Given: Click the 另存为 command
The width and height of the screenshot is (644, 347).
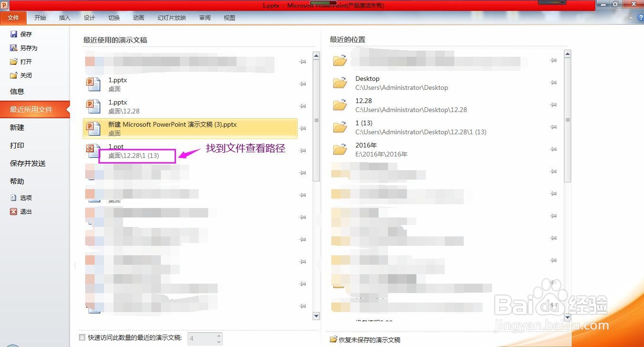Looking at the screenshot, I should pyautogui.click(x=28, y=48).
